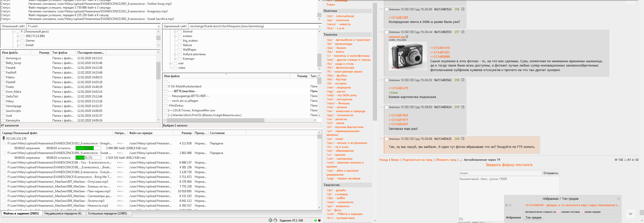Click Закрыть форму постинга link
644x223 pixels.
[509, 165]
